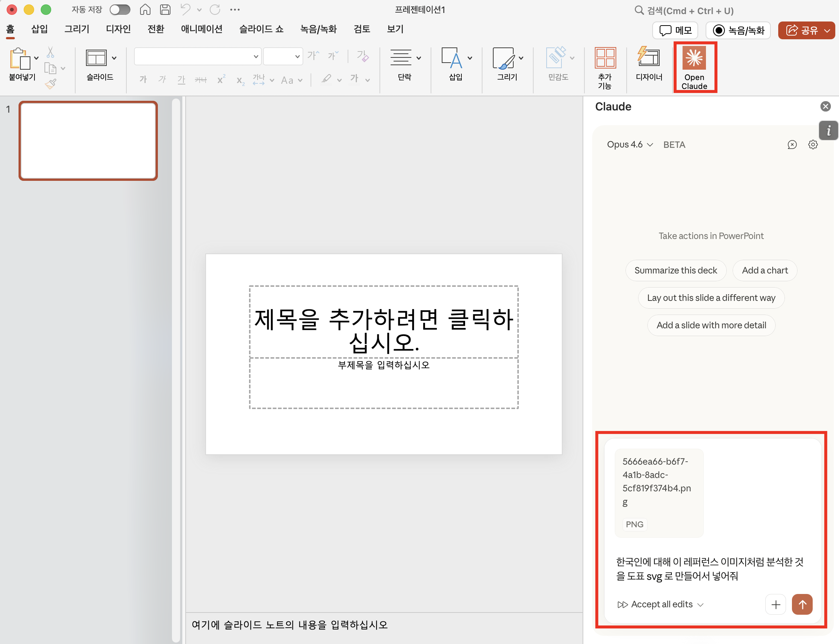
Task: Switch to the 애니메이션 ribbon tab
Action: click(201, 29)
